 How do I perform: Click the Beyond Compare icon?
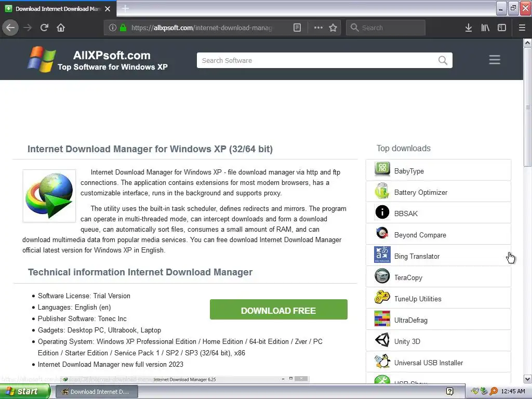382,233
